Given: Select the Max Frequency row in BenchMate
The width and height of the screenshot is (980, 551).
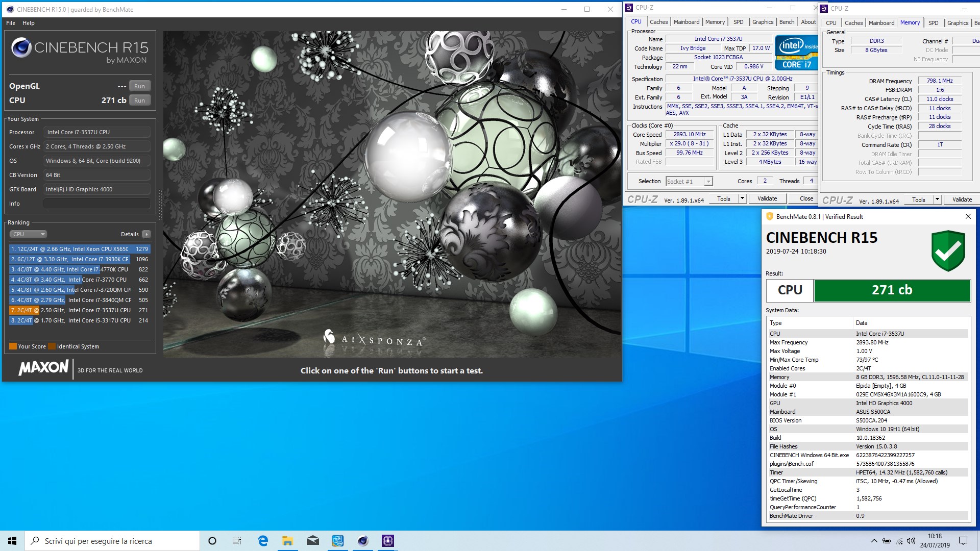Looking at the screenshot, I should (x=868, y=342).
